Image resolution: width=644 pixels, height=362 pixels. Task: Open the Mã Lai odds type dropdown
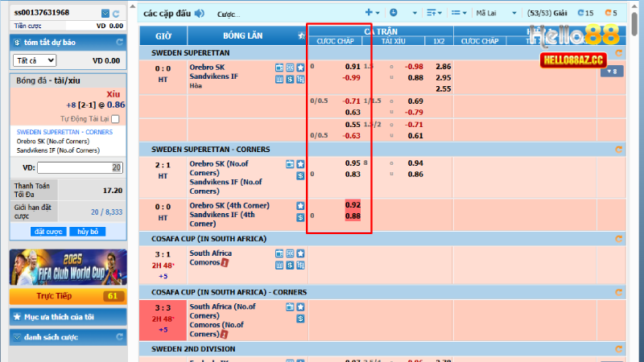coord(494,13)
